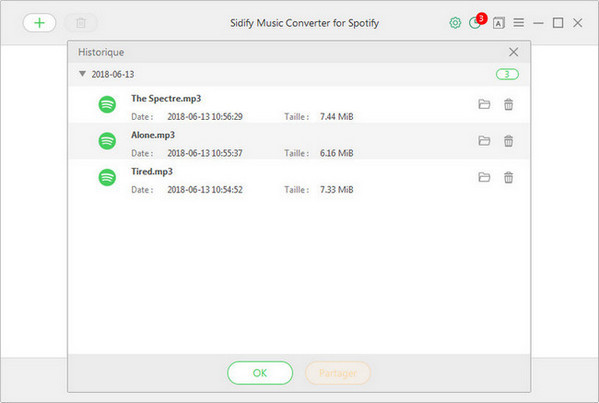Click Spotify icon beside Tired.mp3
This screenshot has height=403, width=599.
click(107, 177)
